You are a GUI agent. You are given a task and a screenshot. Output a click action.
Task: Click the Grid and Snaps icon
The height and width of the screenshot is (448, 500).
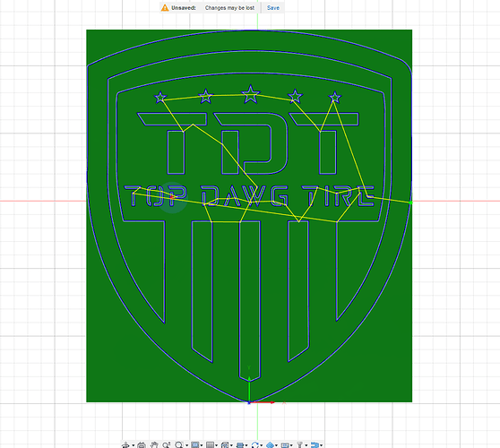point(211,445)
